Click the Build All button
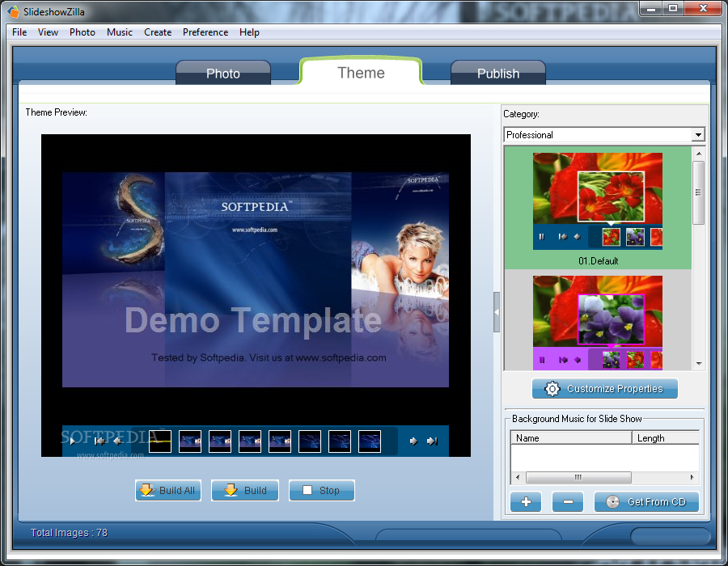Screen dimensions: 728x566 point(168,490)
